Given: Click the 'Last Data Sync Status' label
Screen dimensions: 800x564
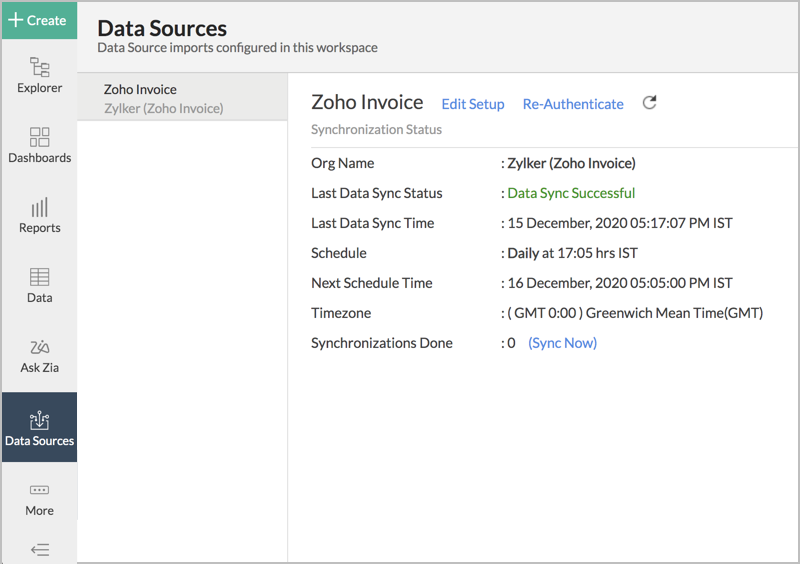Looking at the screenshot, I should point(377,193).
